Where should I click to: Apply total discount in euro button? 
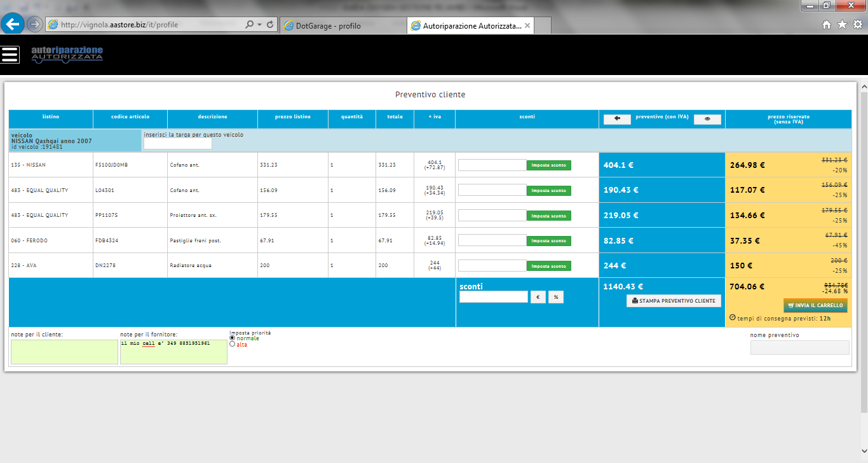(x=538, y=297)
